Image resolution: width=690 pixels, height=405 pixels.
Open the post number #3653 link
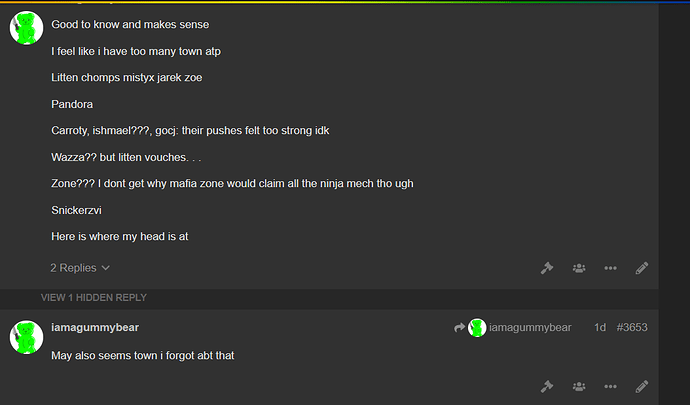point(632,328)
